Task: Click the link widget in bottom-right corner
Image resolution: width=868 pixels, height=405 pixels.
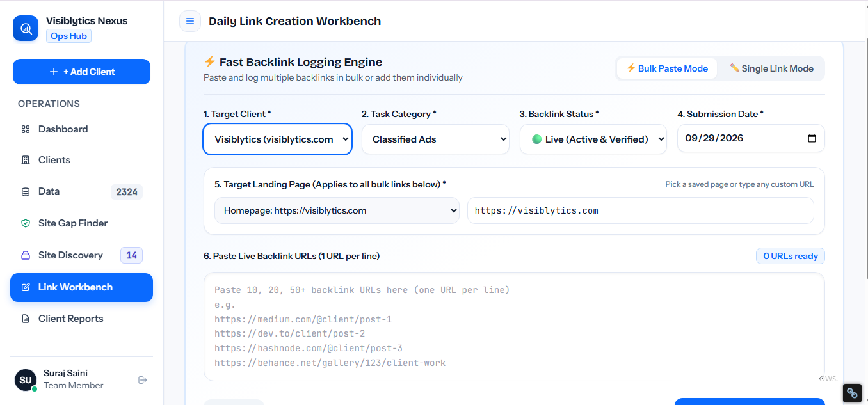Action: click(x=852, y=393)
